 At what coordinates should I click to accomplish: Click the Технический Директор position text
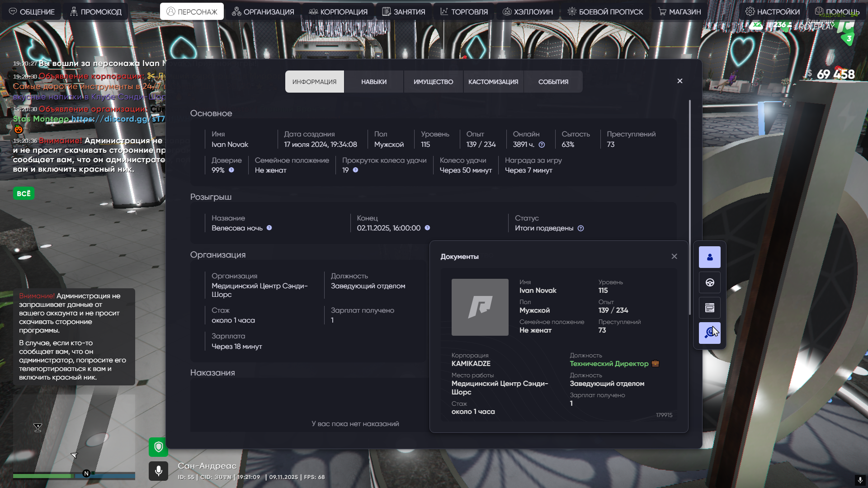click(609, 364)
